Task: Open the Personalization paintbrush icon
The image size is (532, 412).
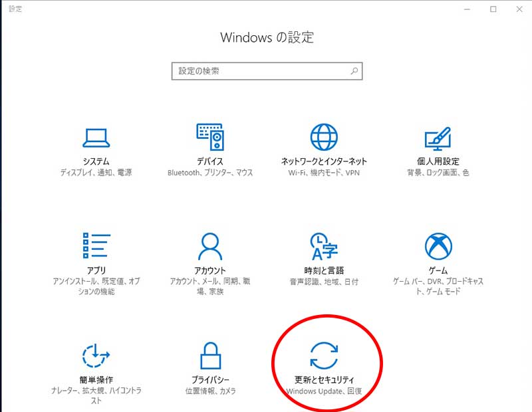Action: coord(438,138)
